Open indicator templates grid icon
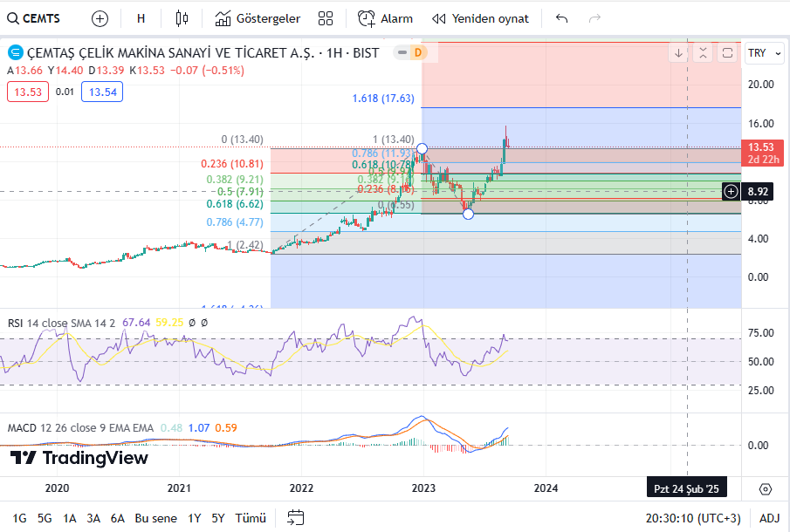Screen dimensions: 790x532 326,18
